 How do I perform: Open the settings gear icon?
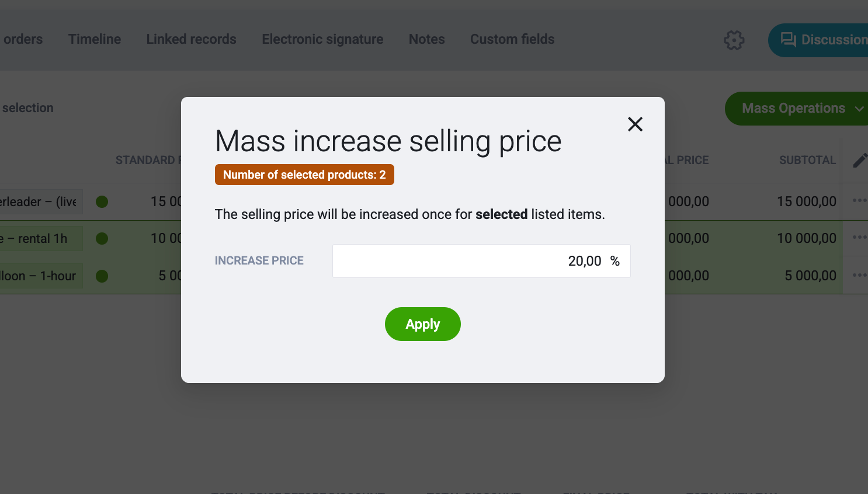[x=734, y=40]
